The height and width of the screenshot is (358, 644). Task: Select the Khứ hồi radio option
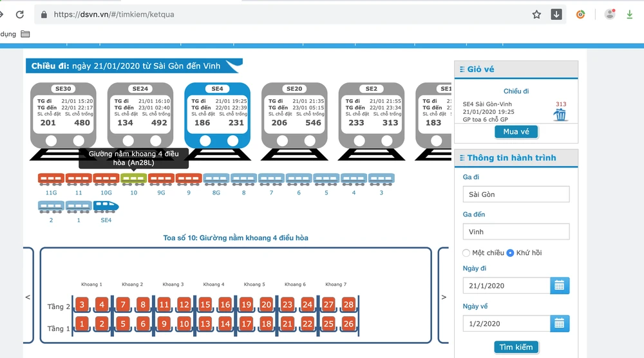pyautogui.click(x=510, y=253)
